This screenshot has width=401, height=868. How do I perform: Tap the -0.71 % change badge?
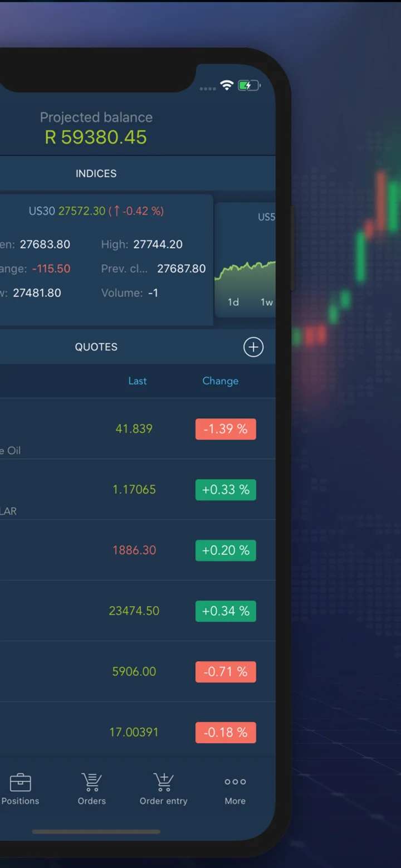point(226,672)
